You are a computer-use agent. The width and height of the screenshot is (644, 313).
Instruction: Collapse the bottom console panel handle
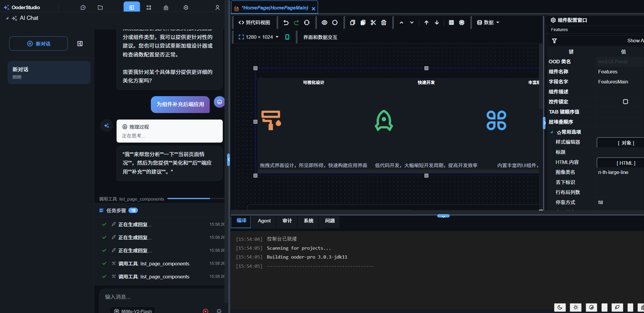tap(443, 216)
